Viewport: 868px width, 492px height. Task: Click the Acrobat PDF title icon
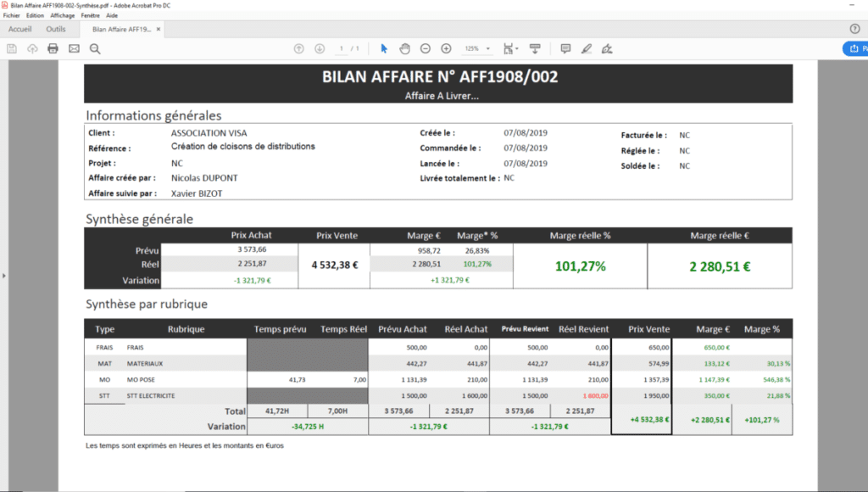[x=5, y=5]
